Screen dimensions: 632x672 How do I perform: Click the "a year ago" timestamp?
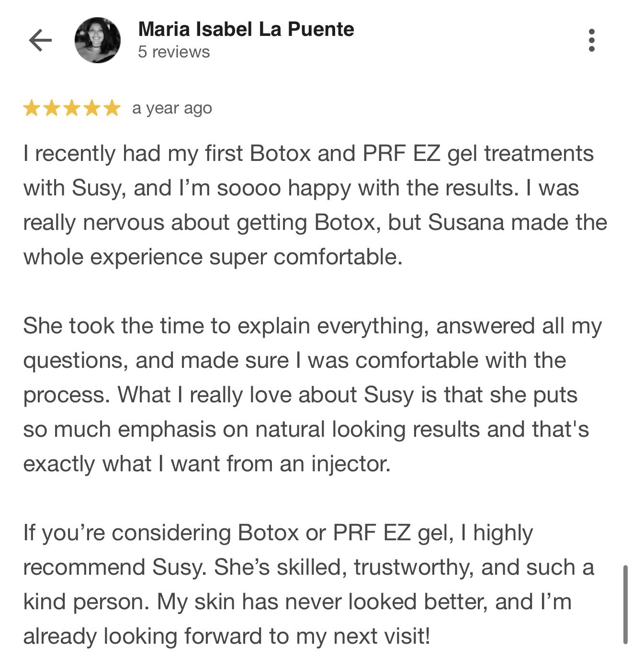172,109
